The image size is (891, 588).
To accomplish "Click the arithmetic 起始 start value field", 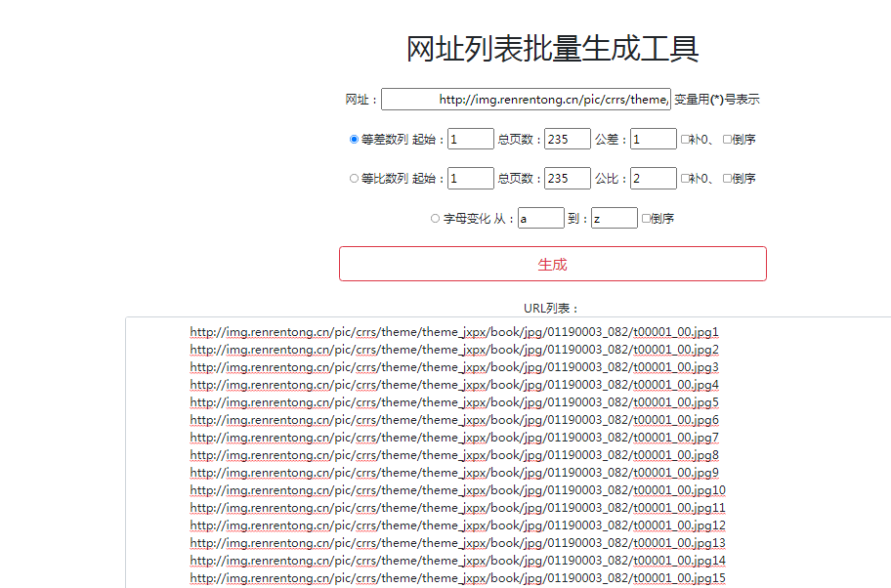I will tap(469, 139).
